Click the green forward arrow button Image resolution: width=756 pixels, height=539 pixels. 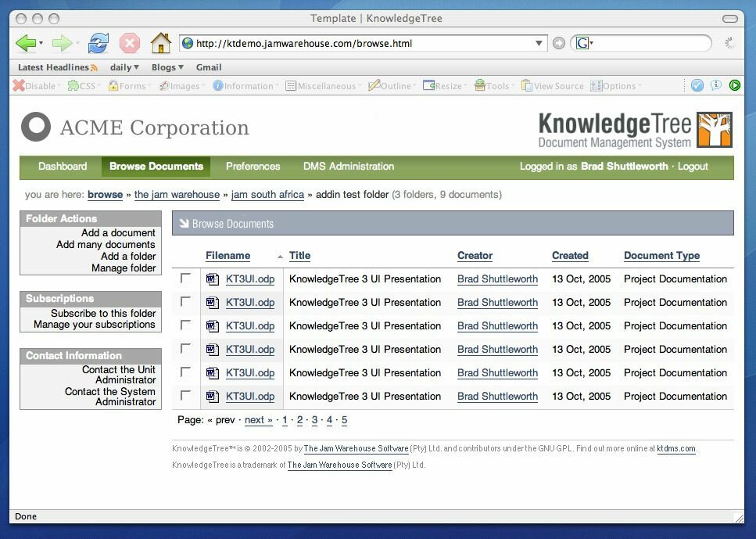click(62, 43)
